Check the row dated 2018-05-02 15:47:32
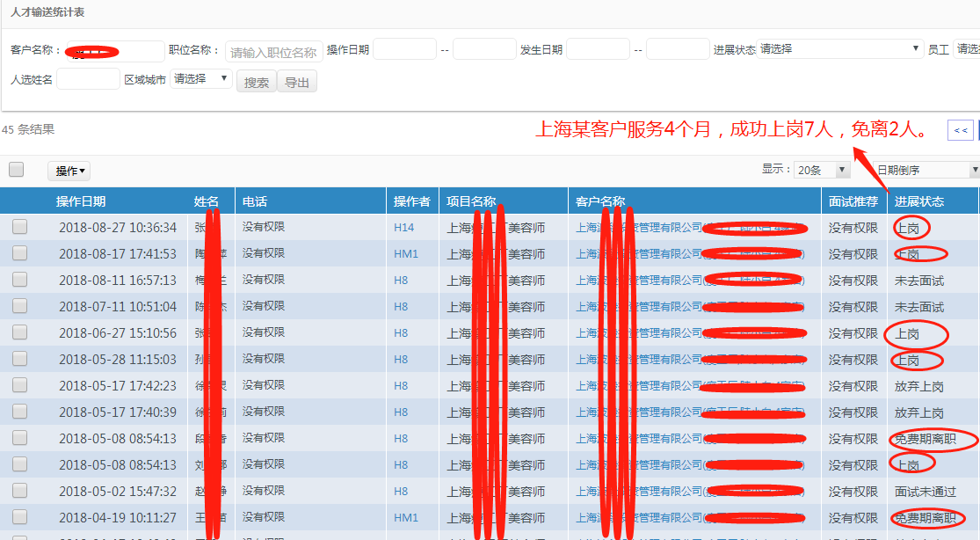This screenshot has width=980, height=540. coord(20,490)
